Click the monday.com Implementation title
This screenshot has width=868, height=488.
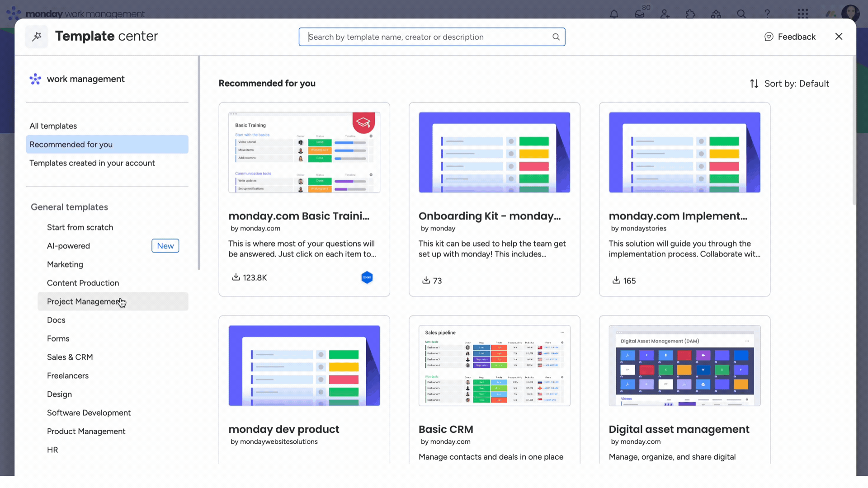coord(678,216)
